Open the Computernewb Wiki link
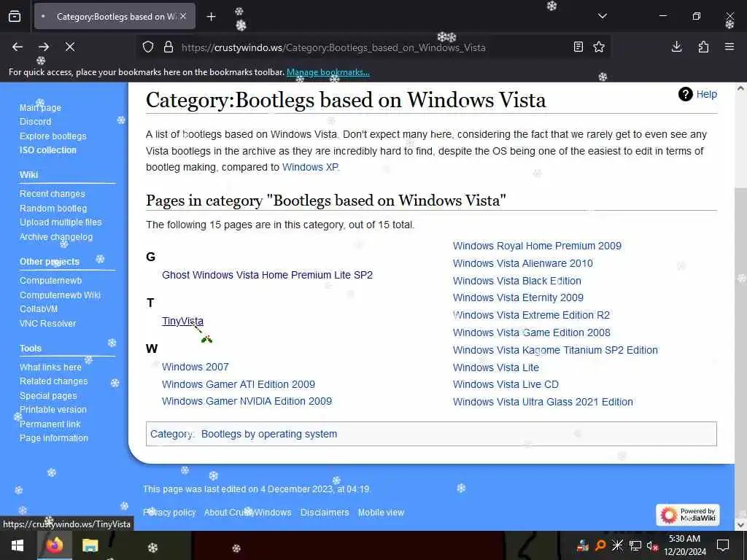The image size is (747, 560). [x=60, y=295]
